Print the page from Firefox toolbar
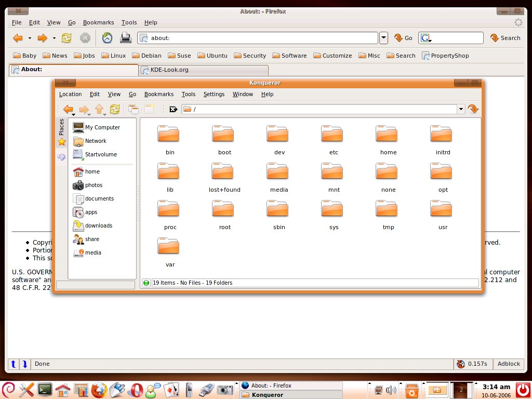The height and width of the screenshot is (399, 532). (126, 37)
